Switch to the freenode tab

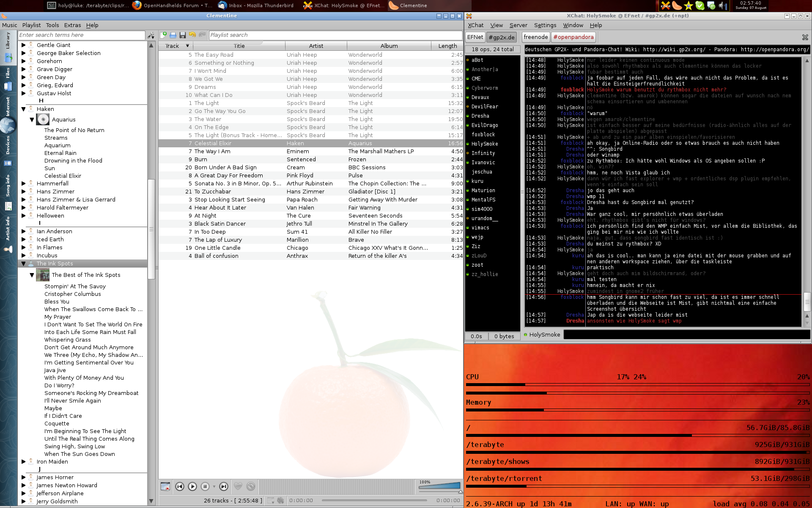pyautogui.click(x=535, y=37)
